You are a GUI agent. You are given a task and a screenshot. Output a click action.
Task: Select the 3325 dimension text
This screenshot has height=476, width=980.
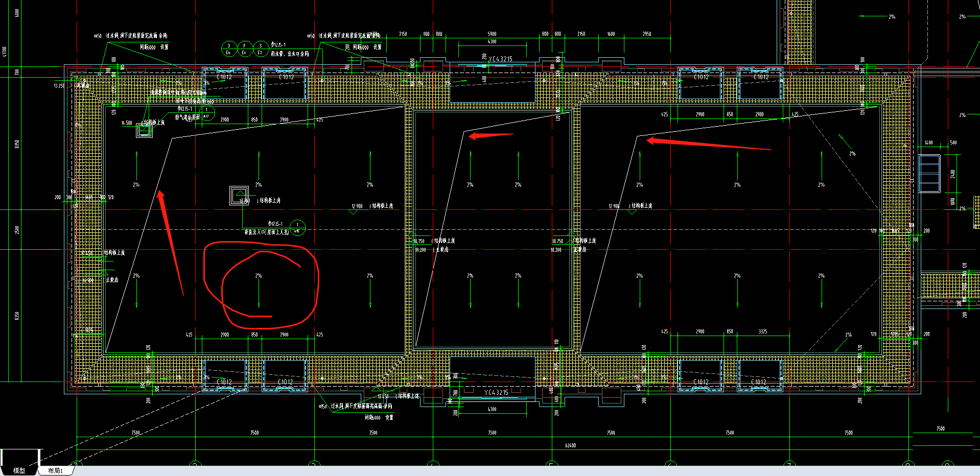pos(762,332)
